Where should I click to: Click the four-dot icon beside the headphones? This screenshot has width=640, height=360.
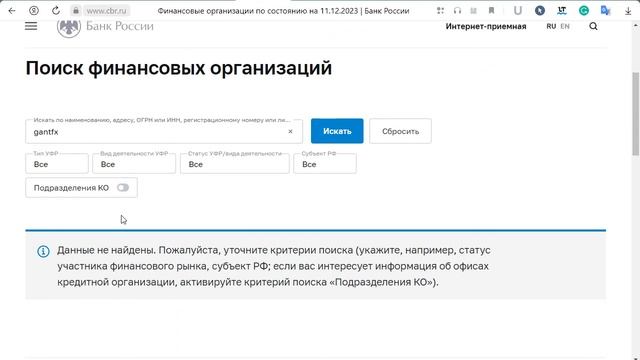[x=440, y=11]
